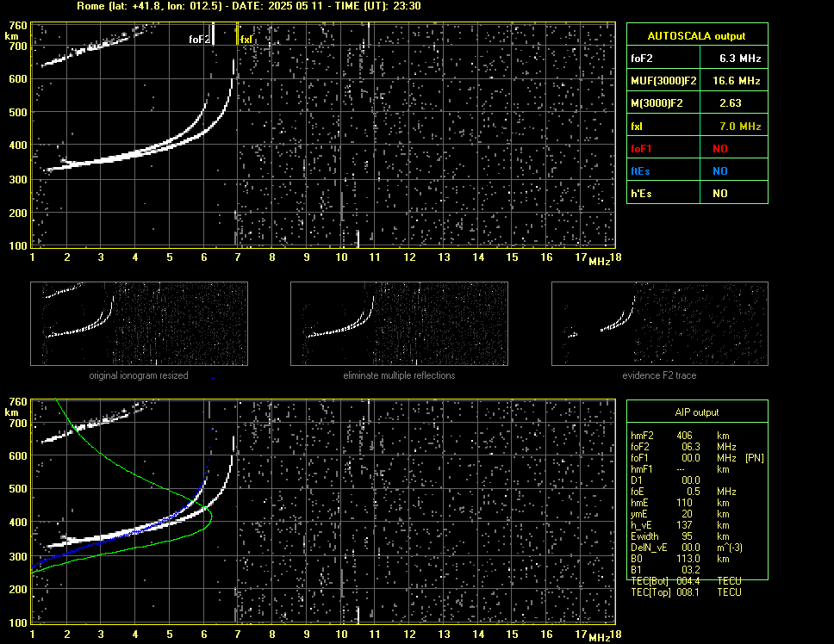Click the blue ftEs label

tap(640, 171)
